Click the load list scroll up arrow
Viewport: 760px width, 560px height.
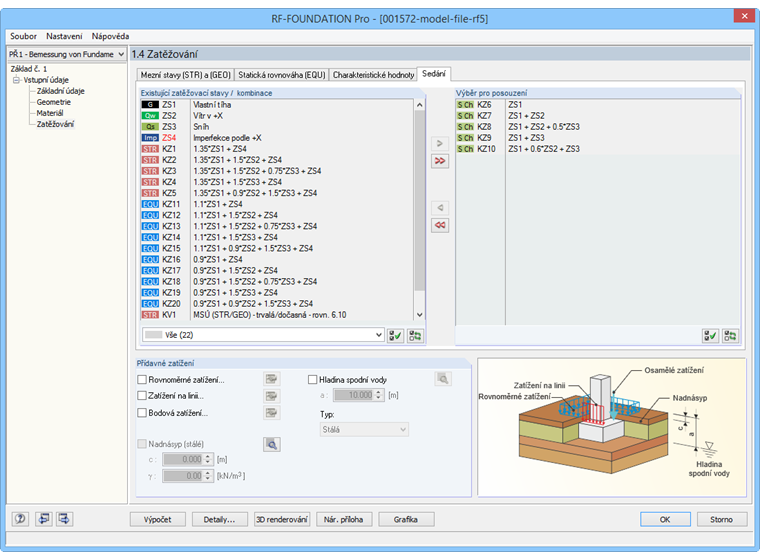click(x=420, y=105)
